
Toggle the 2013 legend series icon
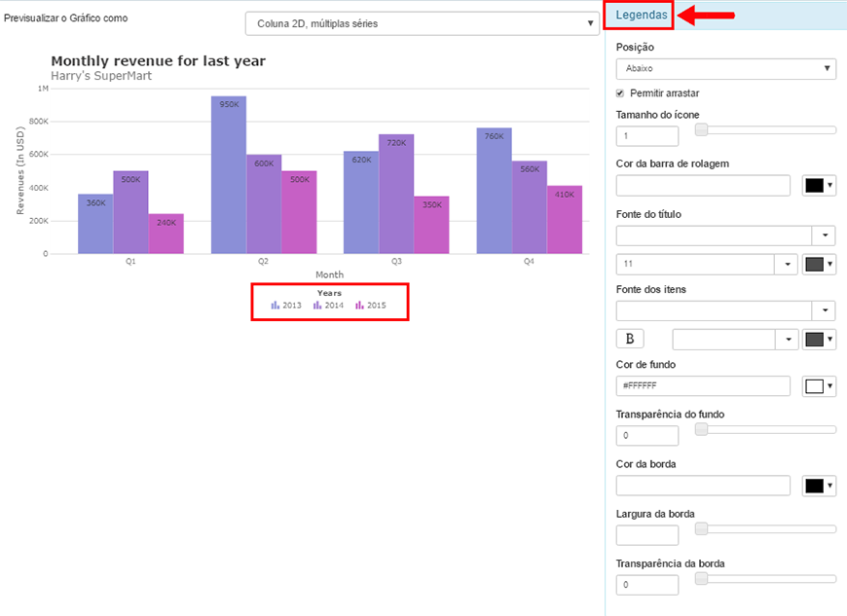pyautogui.click(x=276, y=305)
